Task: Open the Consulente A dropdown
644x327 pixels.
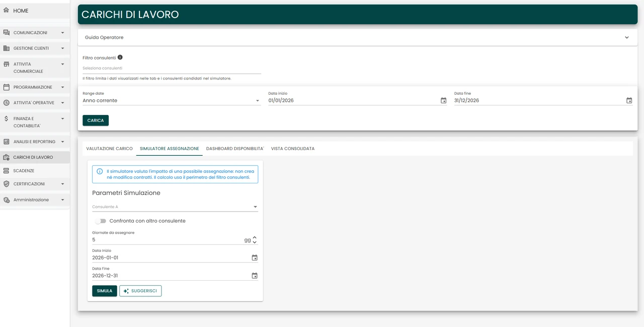Action: point(175,207)
